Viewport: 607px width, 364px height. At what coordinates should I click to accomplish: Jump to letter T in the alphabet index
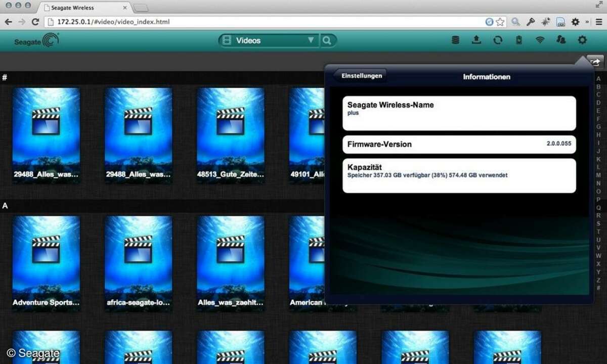598,232
